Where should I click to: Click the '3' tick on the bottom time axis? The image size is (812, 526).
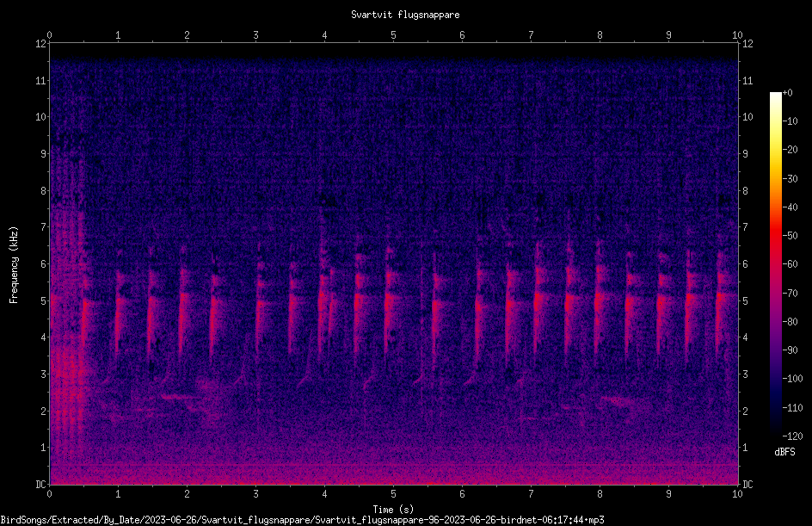(x=255, y=494)
